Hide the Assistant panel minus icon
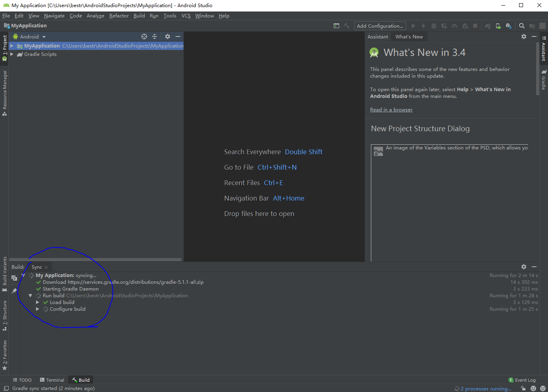Image resolution: width=548 pixels, height=392 pixels. pyautogui.click(x=534, y=36)
